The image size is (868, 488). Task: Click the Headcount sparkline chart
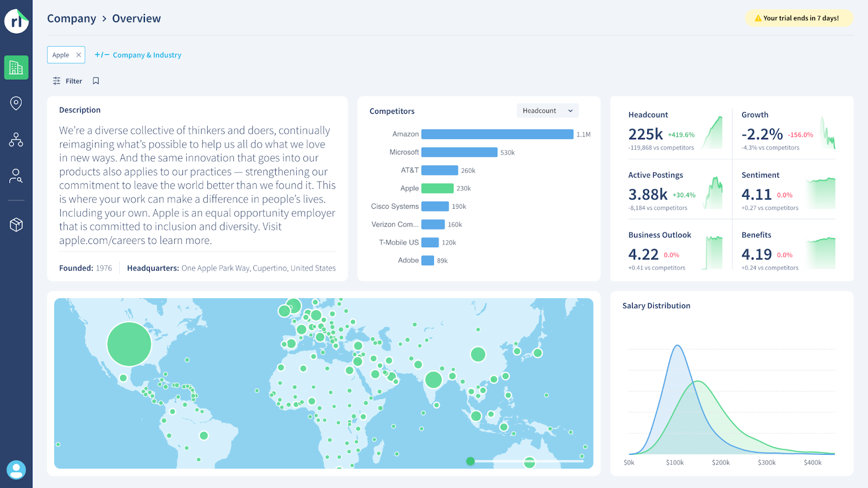tap(712, 132)
